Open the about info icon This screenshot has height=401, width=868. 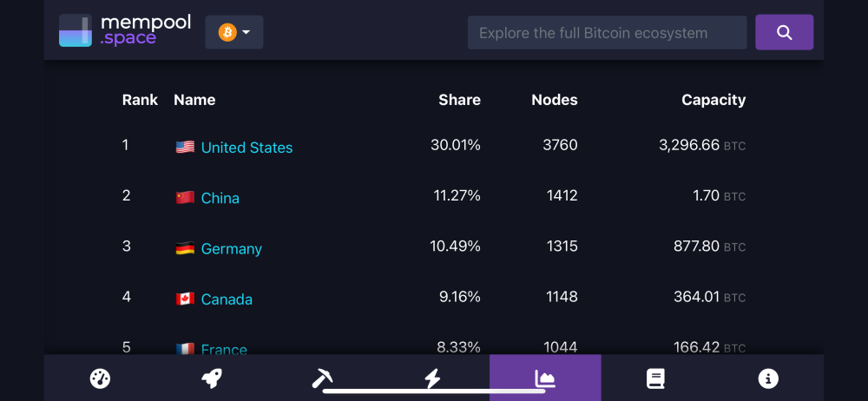[x=768, y=378]
